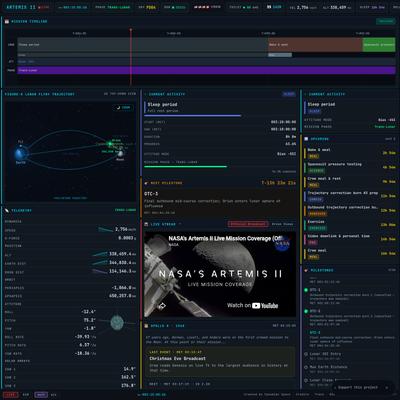
Task: Click the Live Stream panel icon
Action: click(146, 224)
